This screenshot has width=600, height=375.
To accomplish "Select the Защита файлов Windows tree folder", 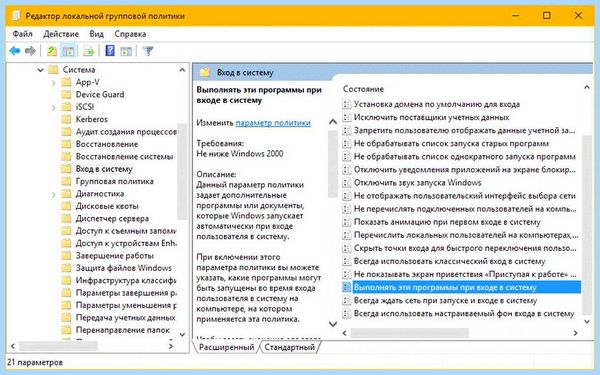I will 123,268.
